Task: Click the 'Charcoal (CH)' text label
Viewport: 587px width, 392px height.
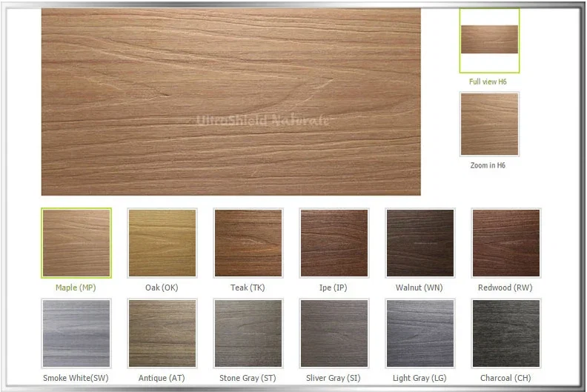Action: click(x=505, y=378)
